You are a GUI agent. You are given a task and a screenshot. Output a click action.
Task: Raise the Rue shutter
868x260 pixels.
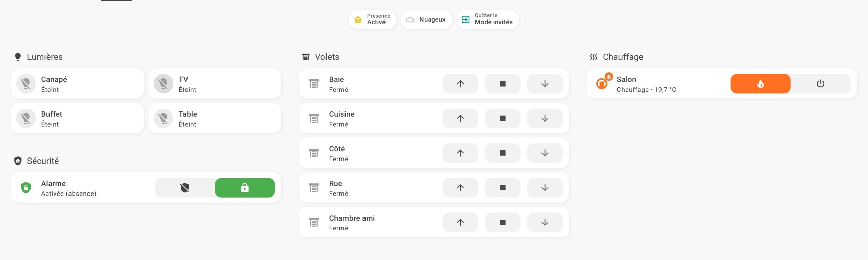point(460,187)
